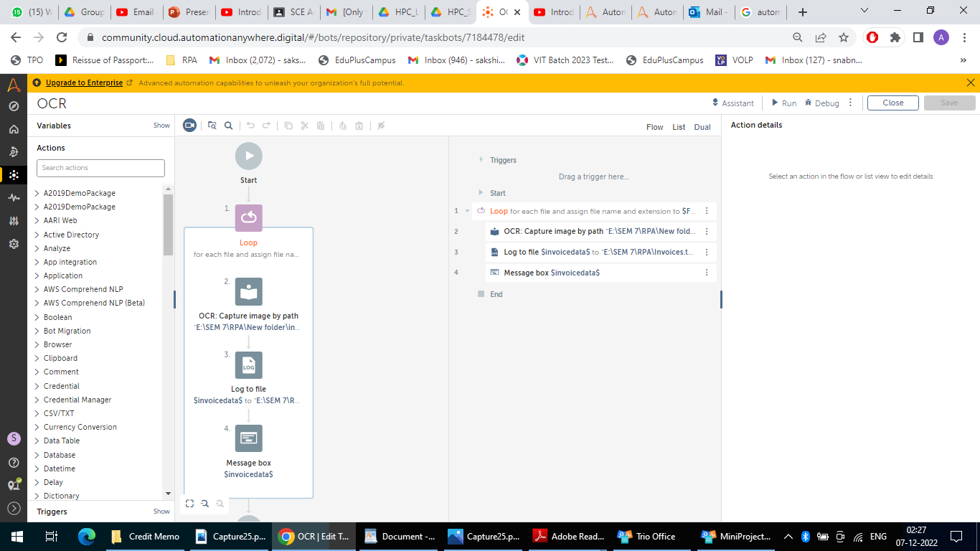Open Automation Anywhere logo home icon
This screenshot has width=980, height=551.
coord(14,85)
